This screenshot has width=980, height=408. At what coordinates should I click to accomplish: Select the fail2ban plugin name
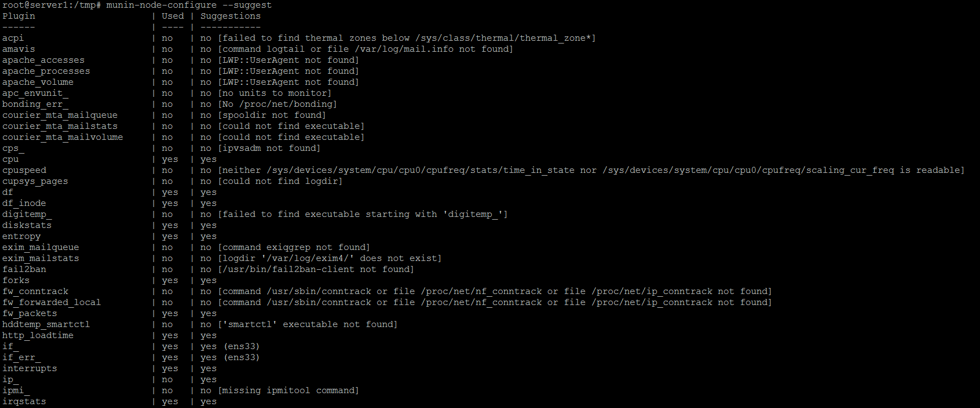coord(24,269)
